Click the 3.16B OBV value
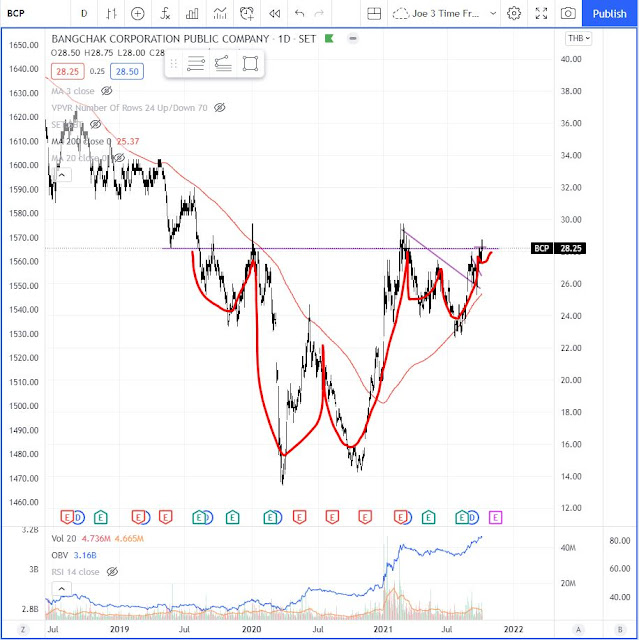The width and height of the screenshot is (639, 640). [x=85, y=556]
